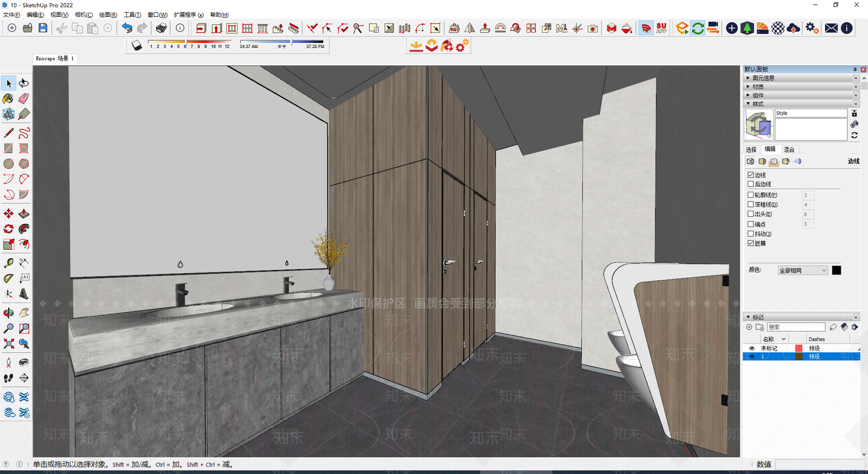Open the Enscape settings gear icon
This screenshot has height=474, width=868.
coord(812,28)
